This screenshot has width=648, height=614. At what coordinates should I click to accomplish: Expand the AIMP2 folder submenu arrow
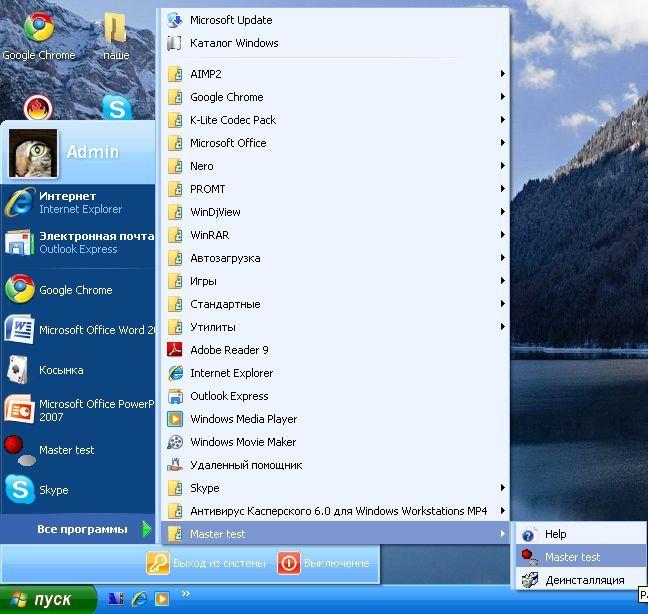coord(503,74)
